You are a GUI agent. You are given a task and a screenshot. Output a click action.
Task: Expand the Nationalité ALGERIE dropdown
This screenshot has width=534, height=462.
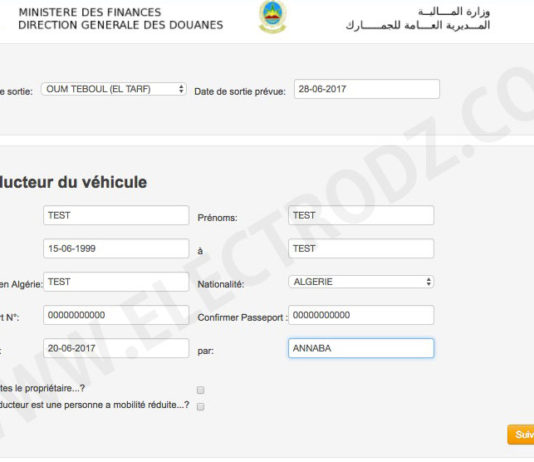tap(361, 282)
